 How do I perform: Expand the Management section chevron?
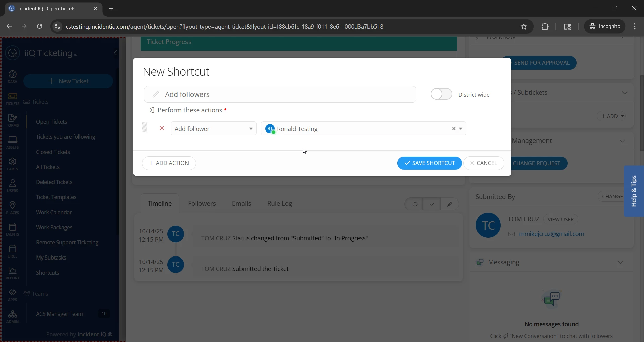click(x=622, y=141)
